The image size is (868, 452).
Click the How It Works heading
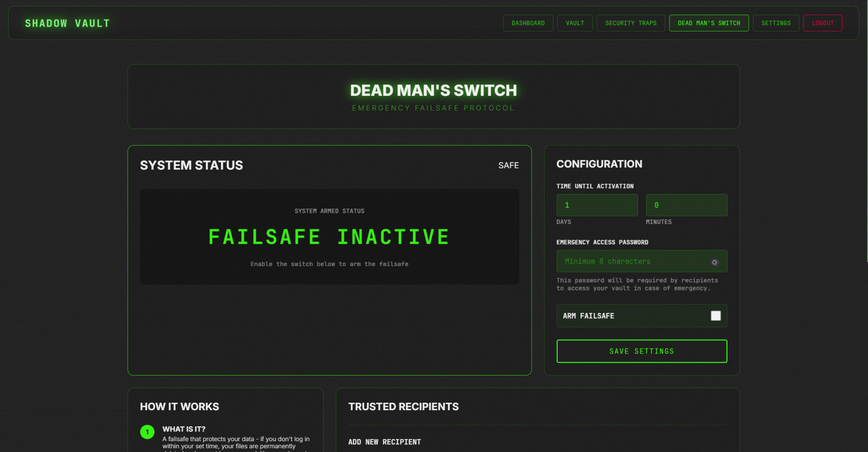click(x=180, y=406)
